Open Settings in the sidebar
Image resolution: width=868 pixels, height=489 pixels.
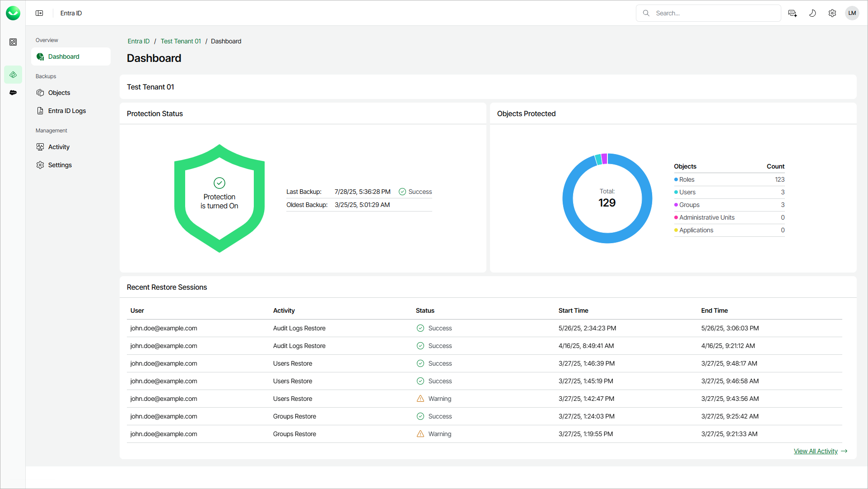point(60,165)
